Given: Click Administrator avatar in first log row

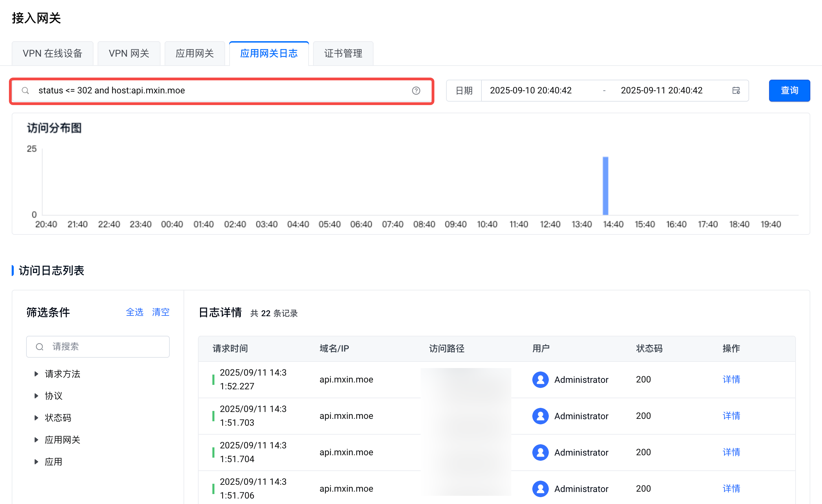Looking at the screenshot, I should click(x=540, y=380).
